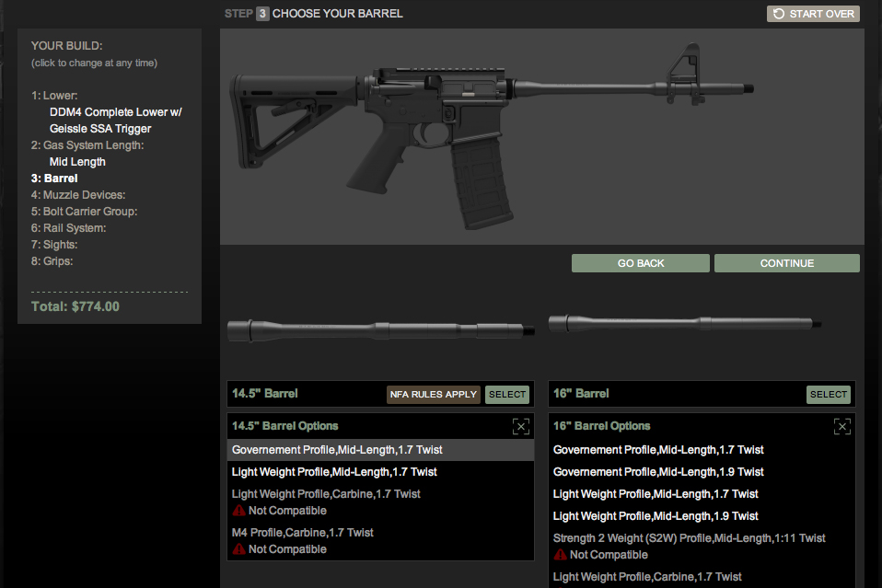This screenshot has height=588, width=882.
Task: Click the 14.5" Barrel Options header
Action: [284, 426]
